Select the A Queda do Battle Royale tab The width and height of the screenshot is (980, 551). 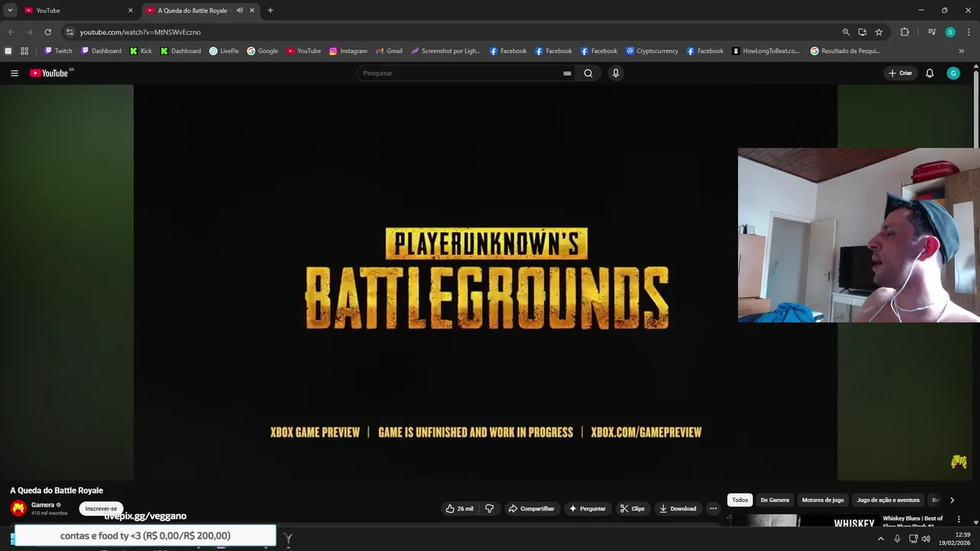tap(201, 11)
